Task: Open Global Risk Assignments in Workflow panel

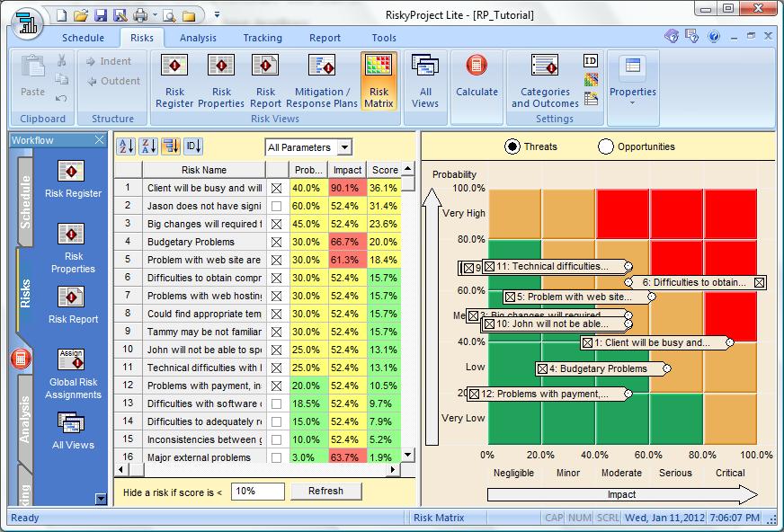Action: (x=73, y=374)
